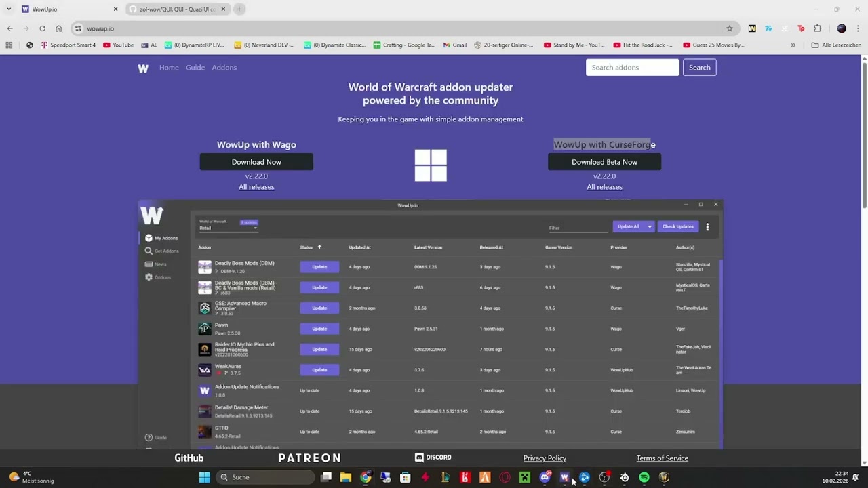Open the apps grid in bookmarks bar
The height and width of the screenshot is (488, 868).
point(9,45)
